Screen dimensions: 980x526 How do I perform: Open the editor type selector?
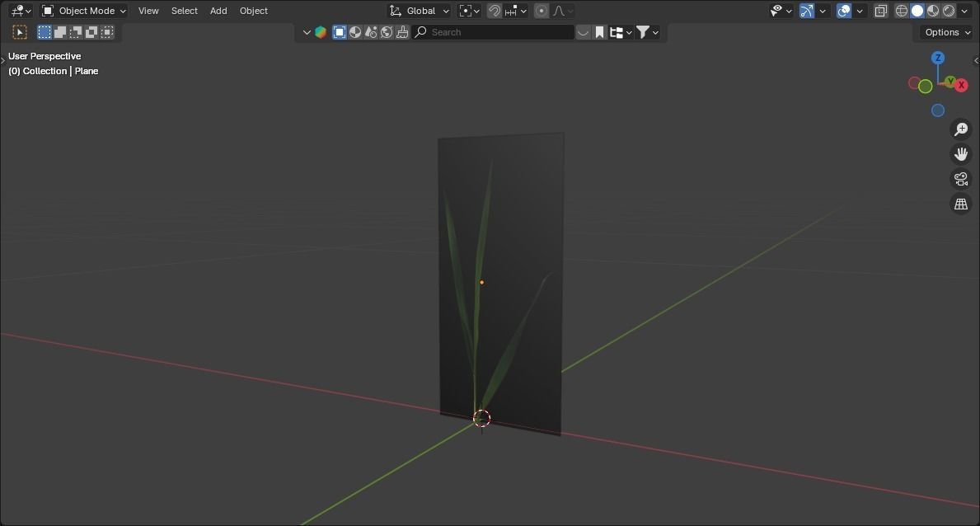pos(21,11)
